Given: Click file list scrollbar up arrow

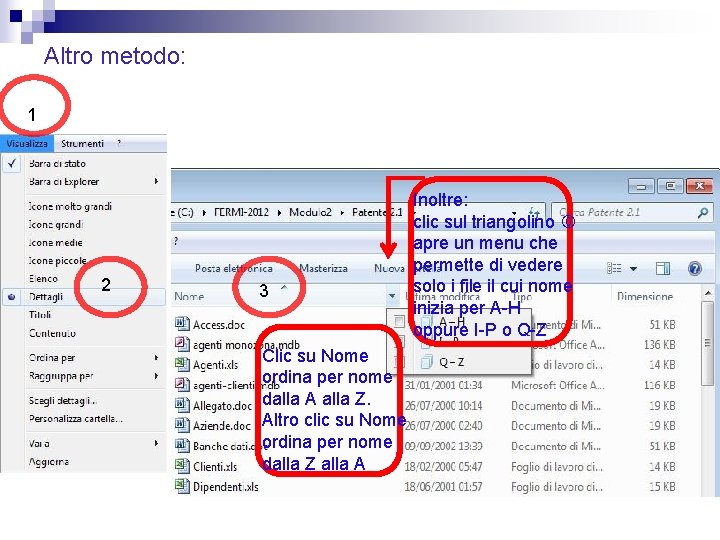Looking at the screenshot, I should click(x=708, y=293).
